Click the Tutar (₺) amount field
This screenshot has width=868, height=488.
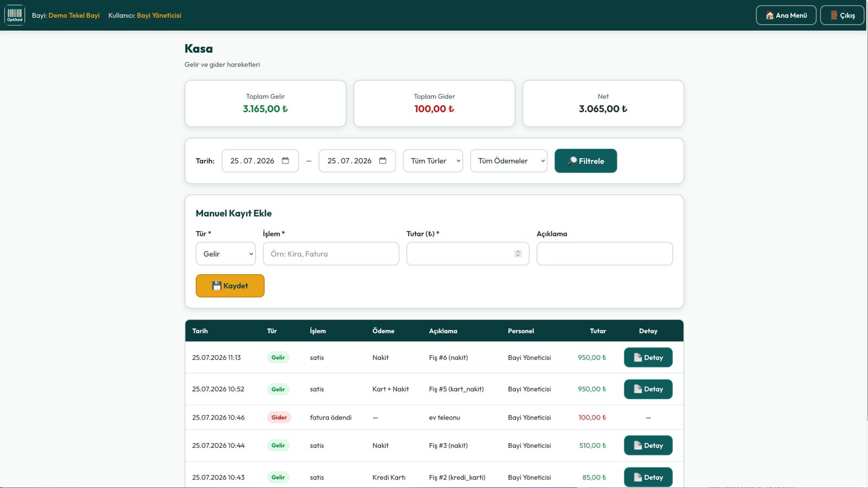tap(468, 253)
